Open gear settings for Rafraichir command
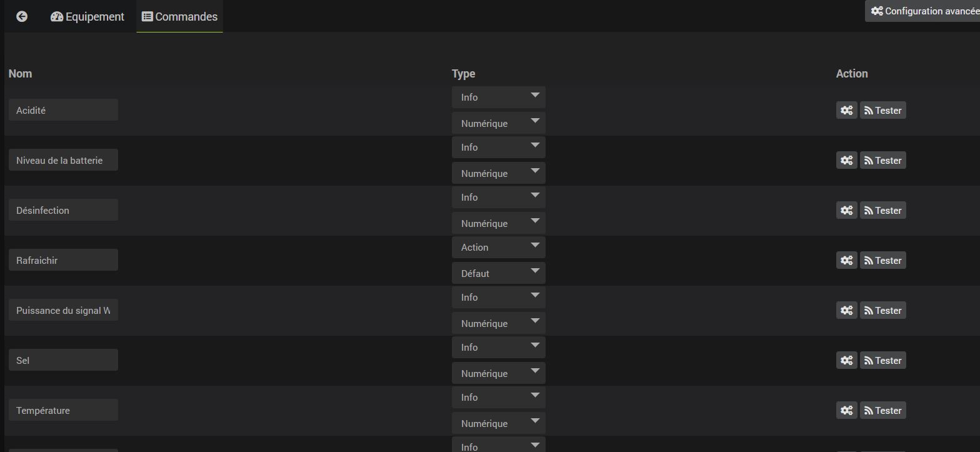This screenshot has width=980, height=452. coord(847,260)
